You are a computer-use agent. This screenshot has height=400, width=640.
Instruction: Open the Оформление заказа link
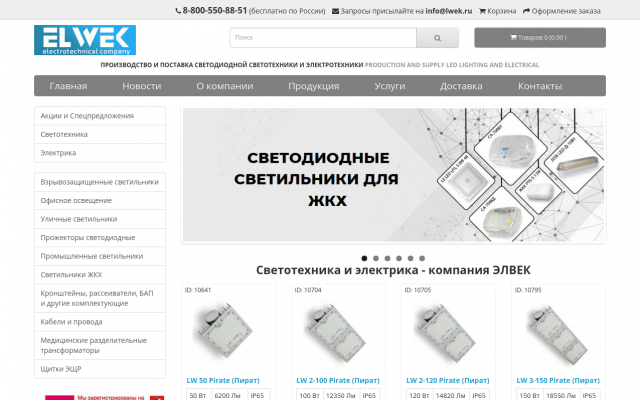566,11
